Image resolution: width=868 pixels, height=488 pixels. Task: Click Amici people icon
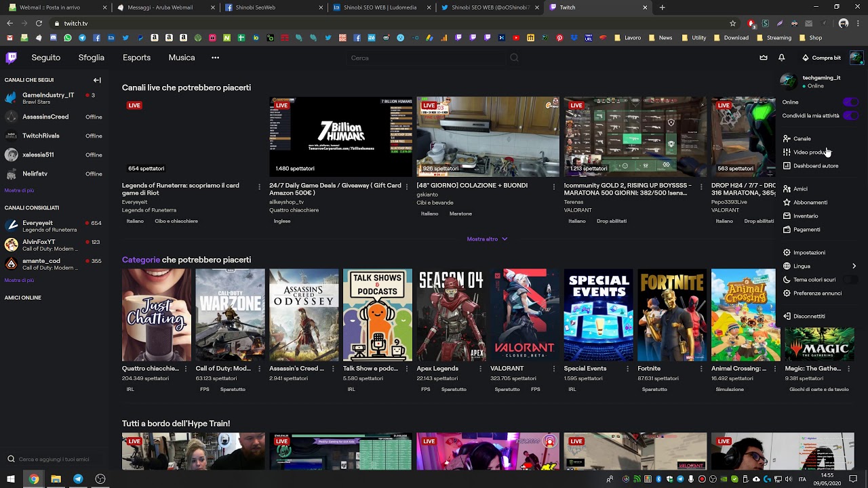(787, 188)
